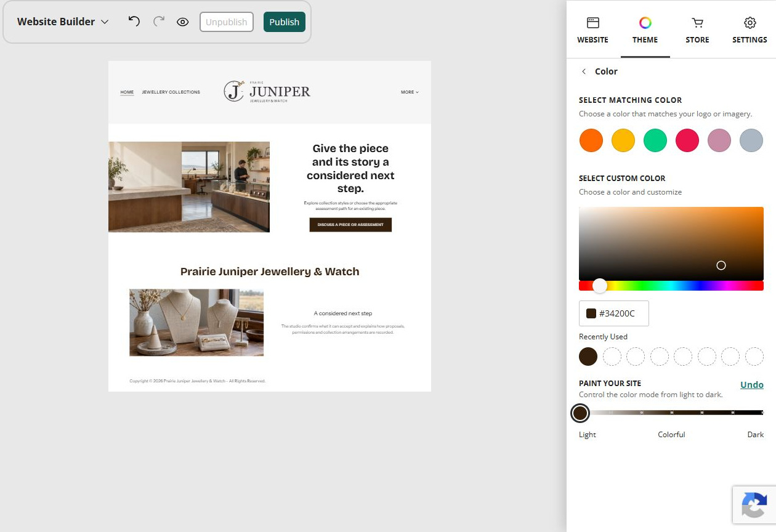This screenshot has width=776, height=532.
Task: Switch to the Website tab
Action: [592, 30]
